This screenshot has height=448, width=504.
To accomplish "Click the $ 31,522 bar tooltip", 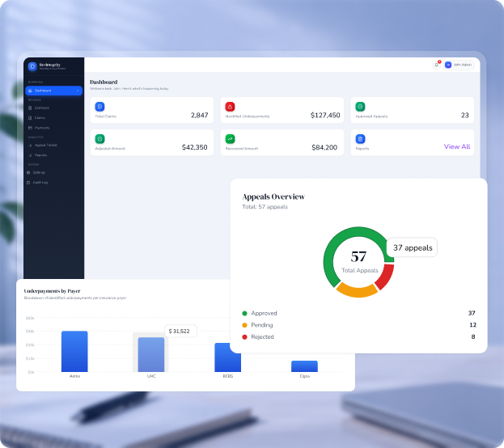I will coord(180,331).
